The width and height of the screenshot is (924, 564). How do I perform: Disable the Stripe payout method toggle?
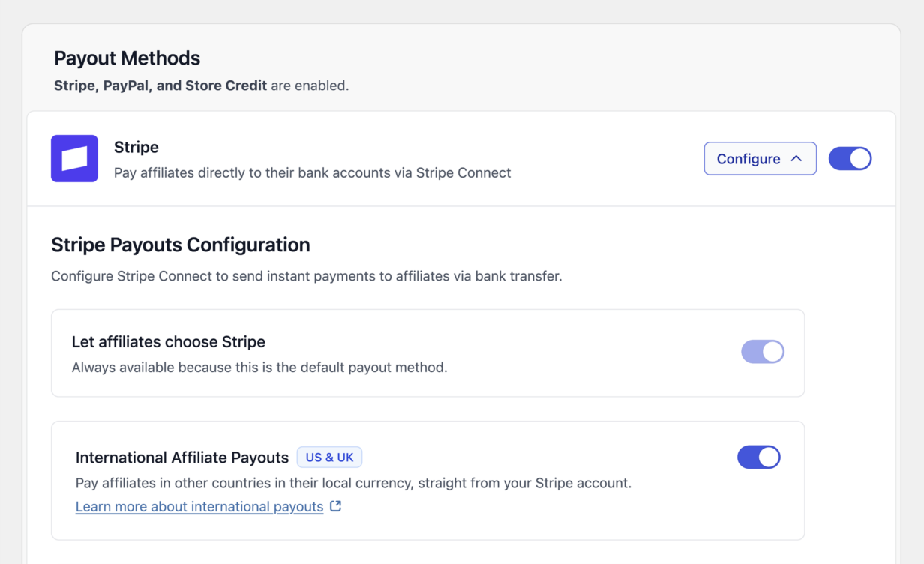(x=850, y=158)
